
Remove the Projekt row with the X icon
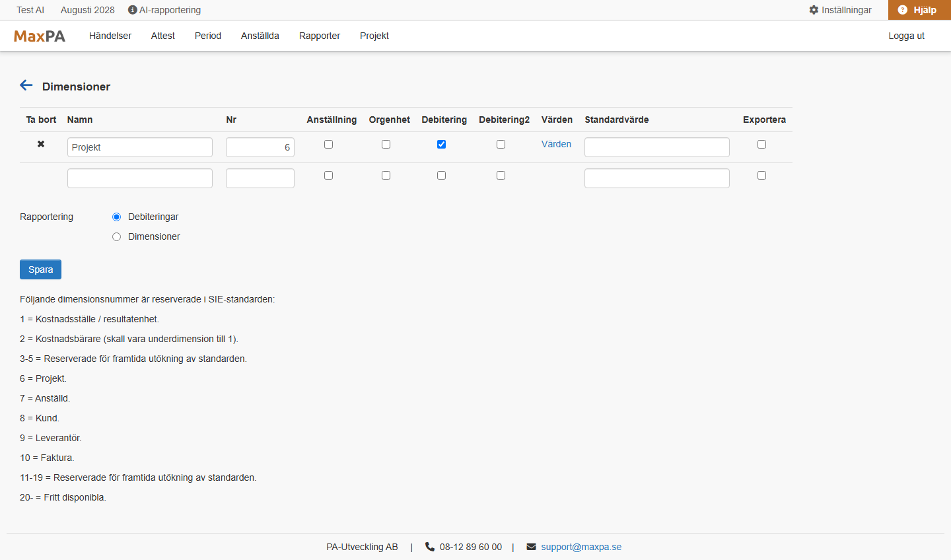(x=41, y=144)
